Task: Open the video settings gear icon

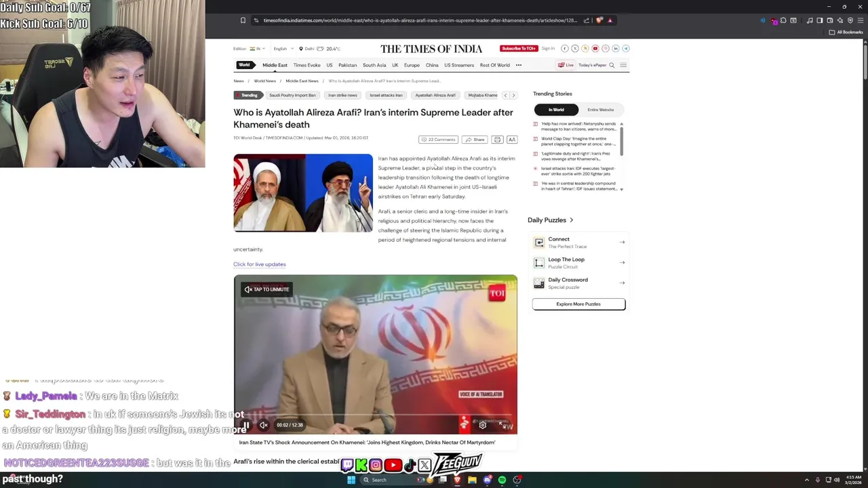Action: 483,425
